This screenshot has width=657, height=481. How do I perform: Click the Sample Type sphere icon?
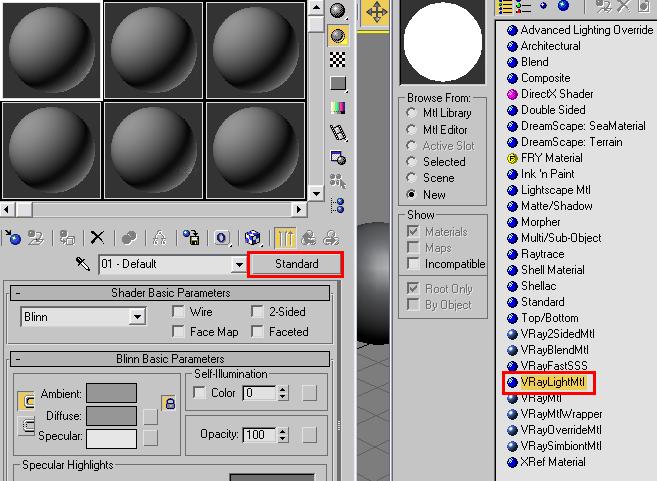click(x=337, y=11)
